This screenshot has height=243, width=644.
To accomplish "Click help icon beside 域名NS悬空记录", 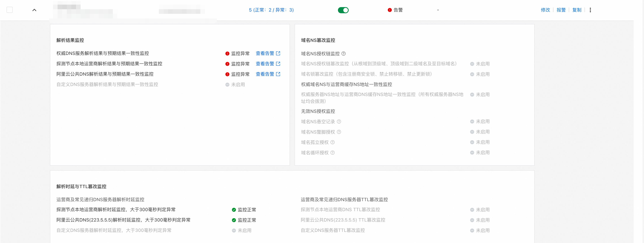I will [339, 121].
